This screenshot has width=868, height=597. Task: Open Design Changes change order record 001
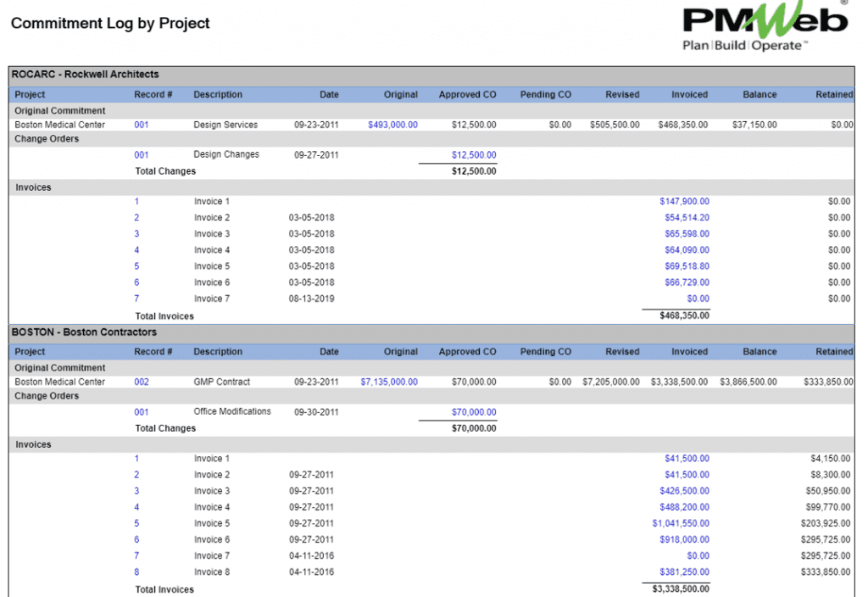coord(142,155)
